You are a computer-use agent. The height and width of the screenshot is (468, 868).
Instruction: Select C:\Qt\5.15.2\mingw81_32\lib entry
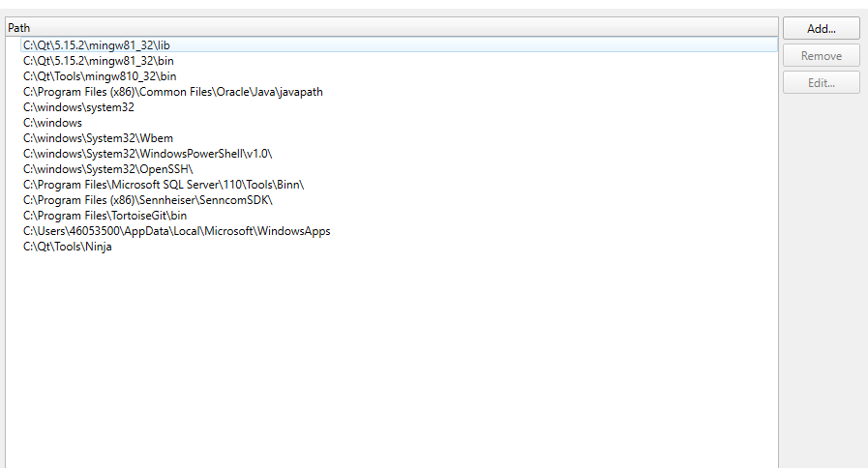click(399, 44)
